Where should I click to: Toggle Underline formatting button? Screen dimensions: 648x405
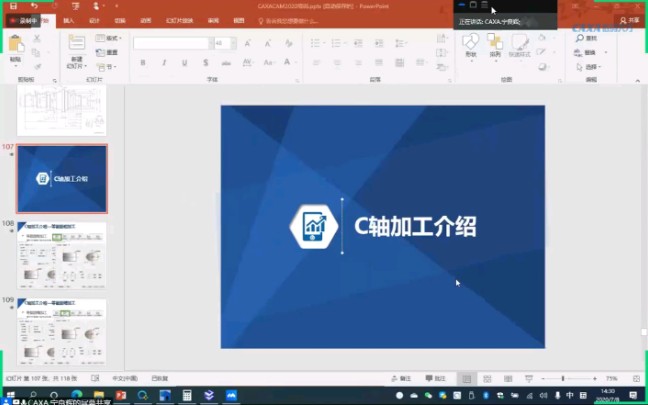tap(185, 62)
